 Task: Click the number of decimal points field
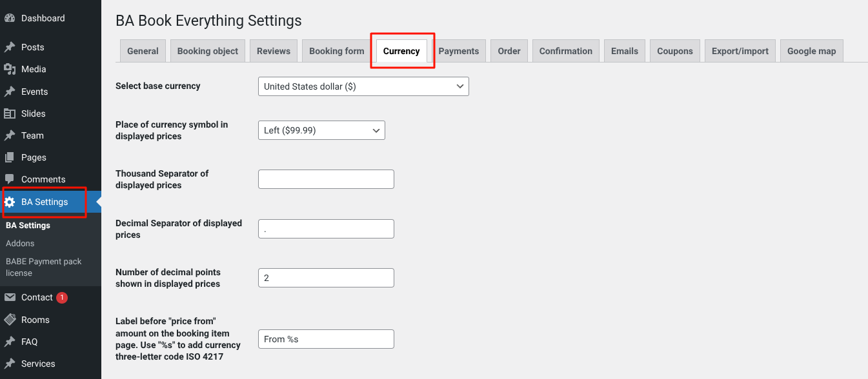click(326, 278)
